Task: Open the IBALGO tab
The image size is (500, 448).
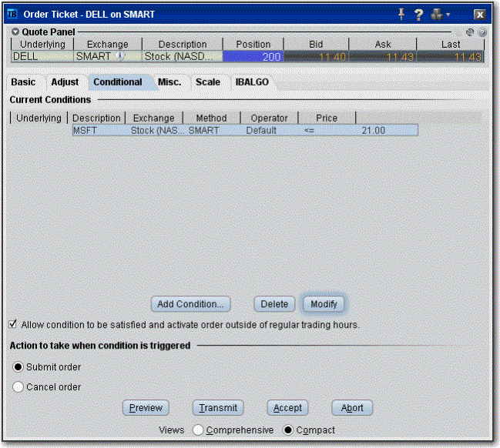Action: click(252, 82)
